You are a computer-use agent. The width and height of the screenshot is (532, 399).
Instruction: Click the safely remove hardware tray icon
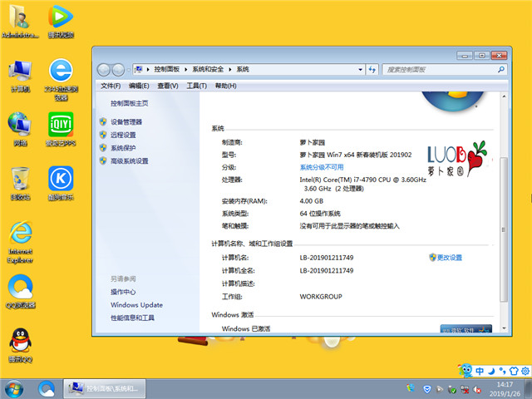(x=452, y=389)
